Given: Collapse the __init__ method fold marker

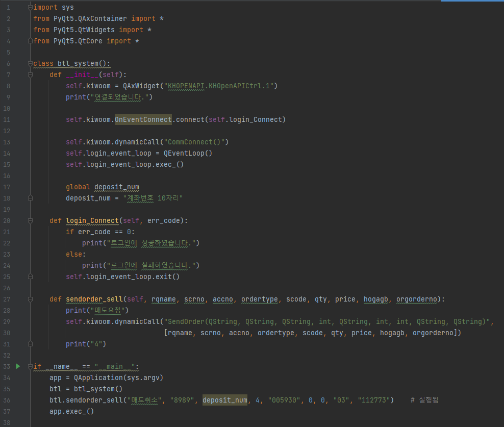Looking at the screenshot, I should 30,74.
